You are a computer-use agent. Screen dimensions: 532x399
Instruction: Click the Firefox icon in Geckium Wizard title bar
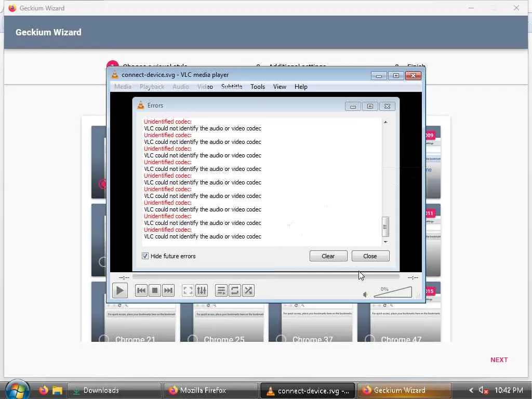tap(12, 8)
